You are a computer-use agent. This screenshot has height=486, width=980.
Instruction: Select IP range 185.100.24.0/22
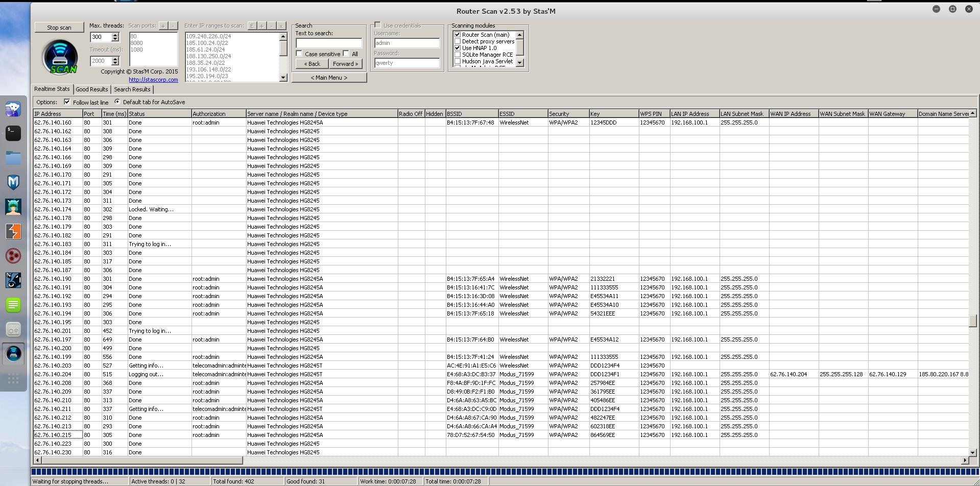pyautogui.click(x=207, y=43)
